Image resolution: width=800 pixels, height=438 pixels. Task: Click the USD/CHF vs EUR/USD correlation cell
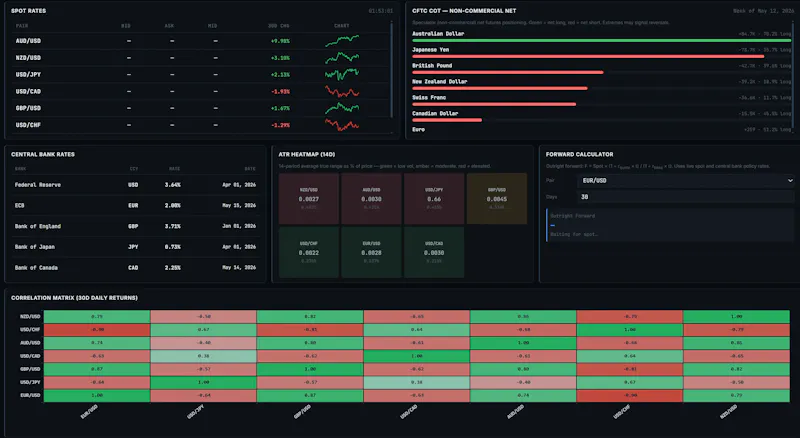[97, 330]
